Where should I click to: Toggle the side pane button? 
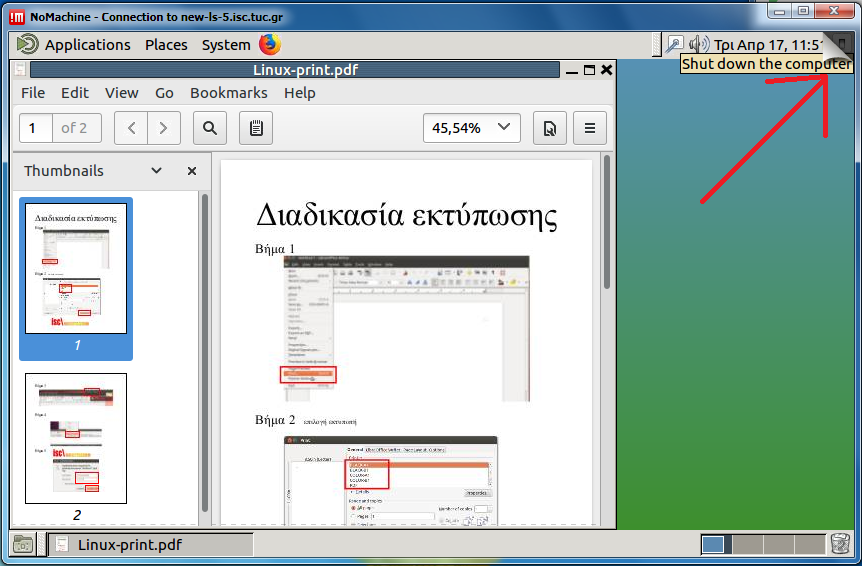(x=256, y=128)
